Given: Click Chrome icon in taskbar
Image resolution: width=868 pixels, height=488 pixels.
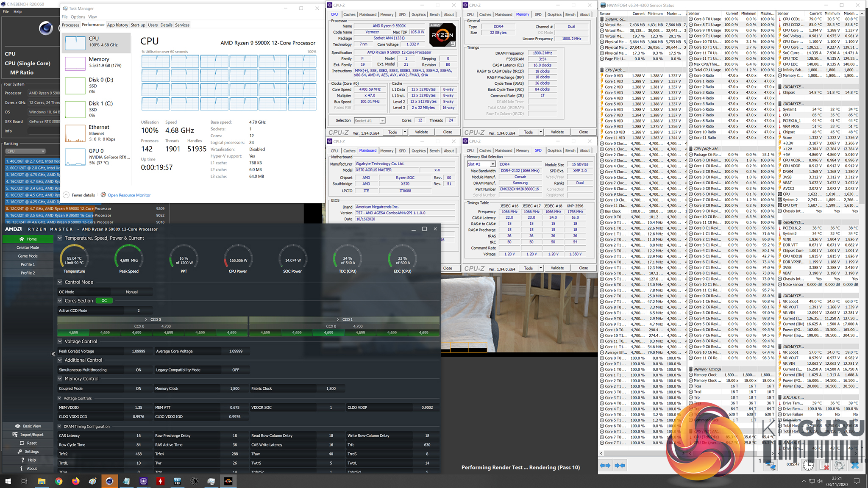Looking at the screenshot, I should point(58,481).
